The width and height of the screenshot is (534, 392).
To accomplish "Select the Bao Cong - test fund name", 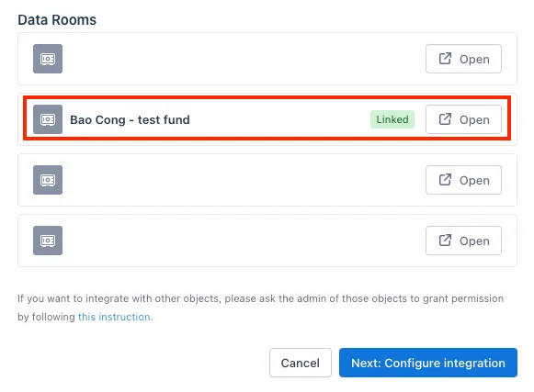I will click(130, 119).
